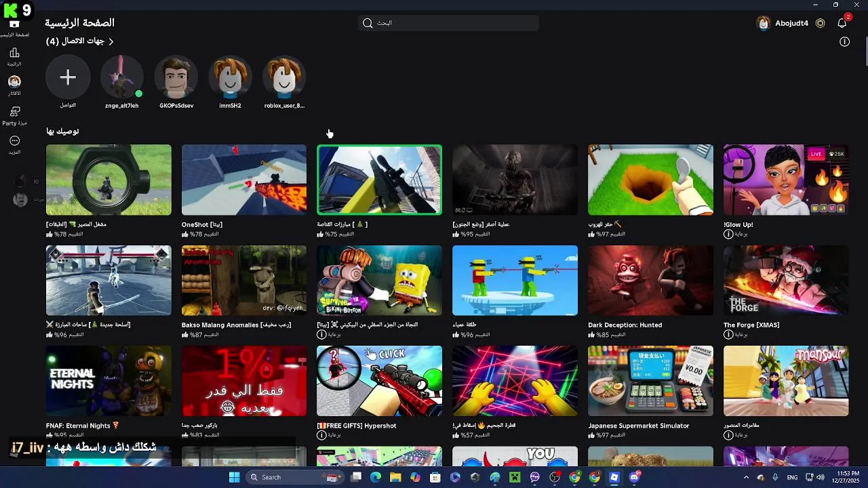Open the OneShot game thumbnail
The image size is (868, 488).
coord(244,180)
